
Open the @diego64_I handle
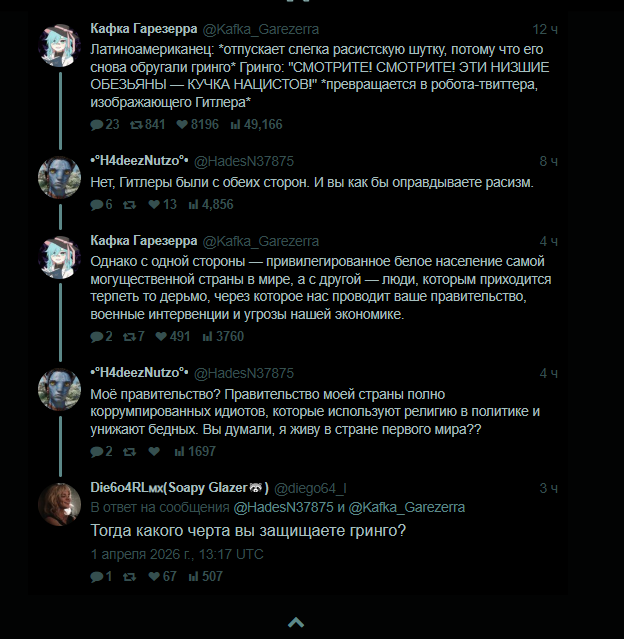[310, 488]
